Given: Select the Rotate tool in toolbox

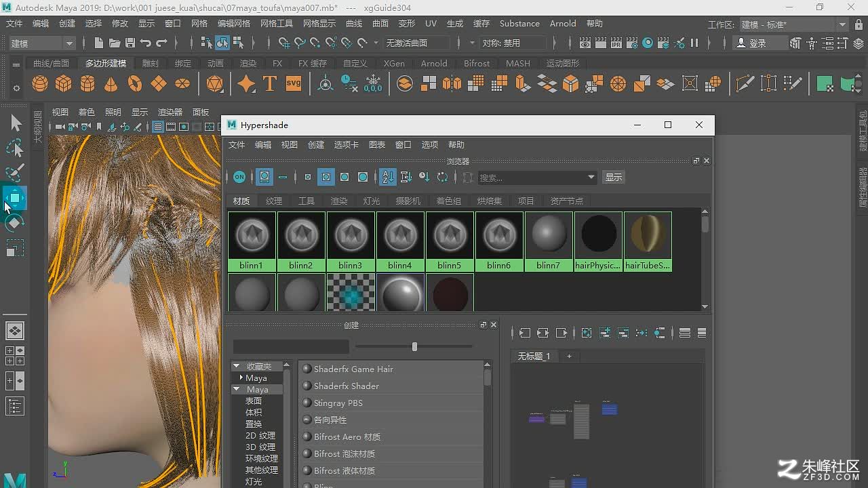Looking at the screenshot, I should point(15,222).
